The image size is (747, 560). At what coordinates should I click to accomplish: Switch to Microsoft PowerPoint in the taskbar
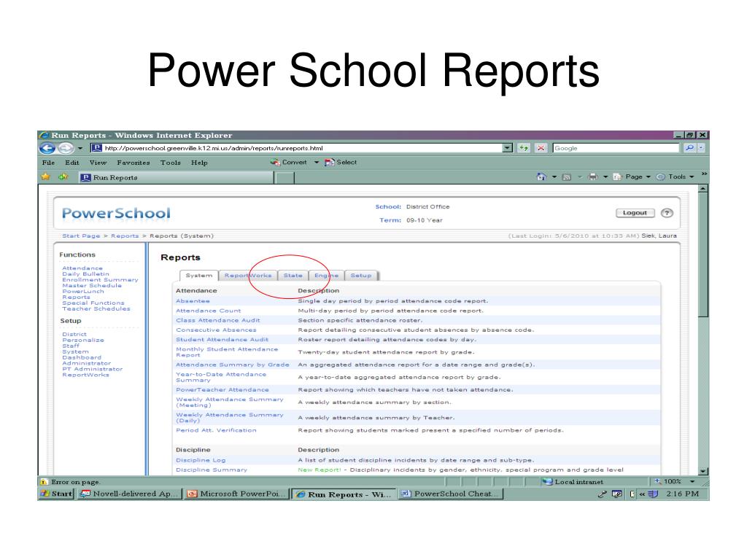(x=236, y=494)
